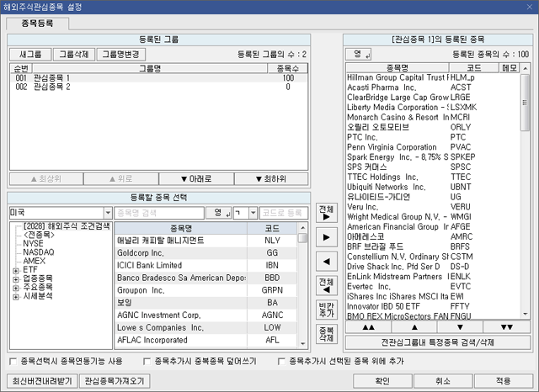Toggle 종목추가시 중복종목 덮어쓰기 checkbox
This screenshot has height=392, width=539.
click(x=147, y=362)
